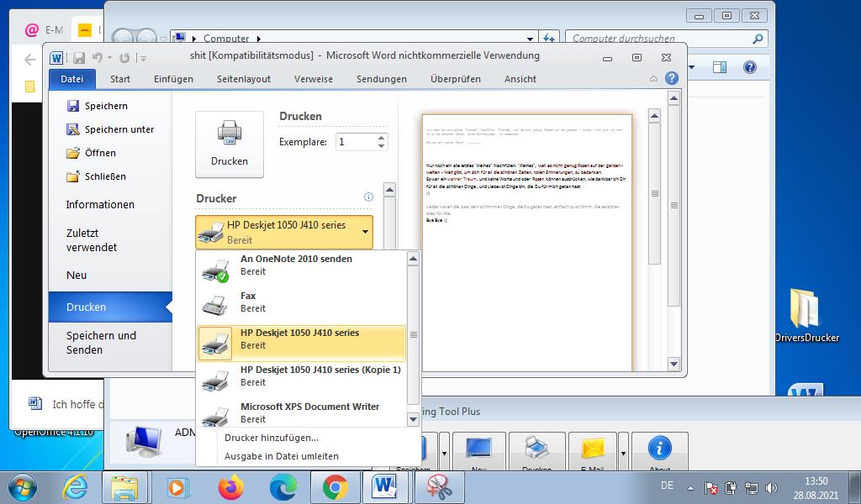The image size is (861, 504).
Task: Click the large Drucken print button
Action: (230, 144)
